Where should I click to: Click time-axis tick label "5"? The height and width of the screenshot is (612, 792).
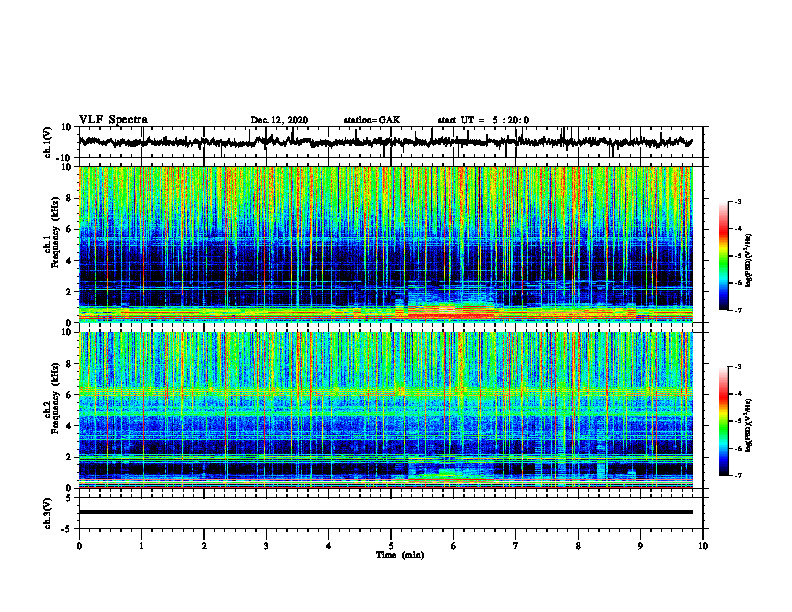(391, 546)
